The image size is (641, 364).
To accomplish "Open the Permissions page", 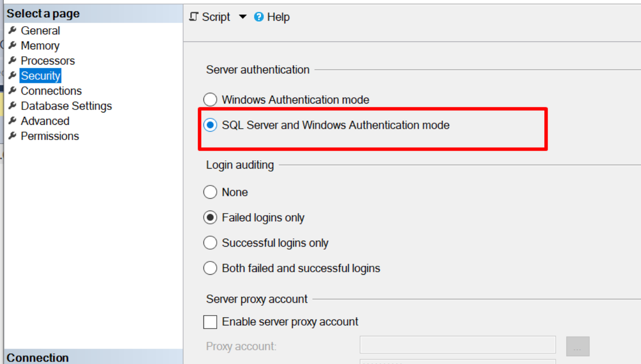I will pos(49,136).
